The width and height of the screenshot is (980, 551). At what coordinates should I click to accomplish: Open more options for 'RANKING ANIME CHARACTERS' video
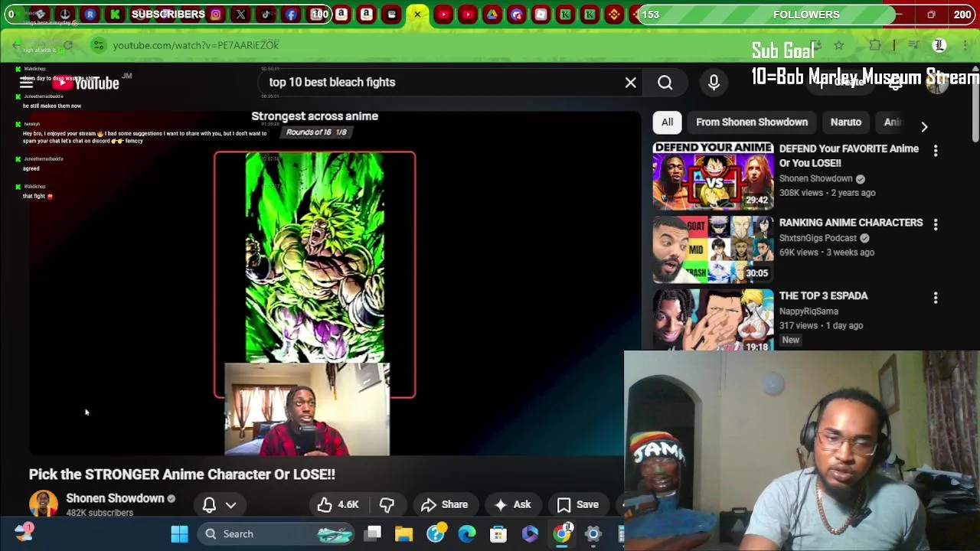(x=936, y=224)
